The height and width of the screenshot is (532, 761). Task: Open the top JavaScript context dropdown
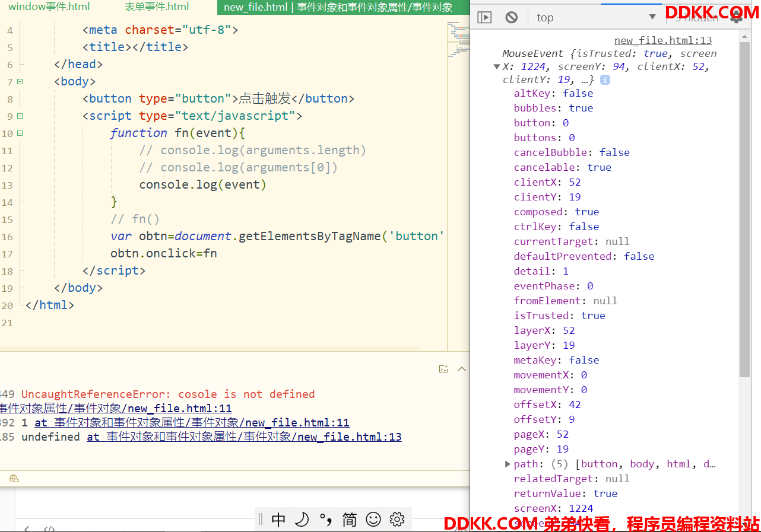pos(597,17)
